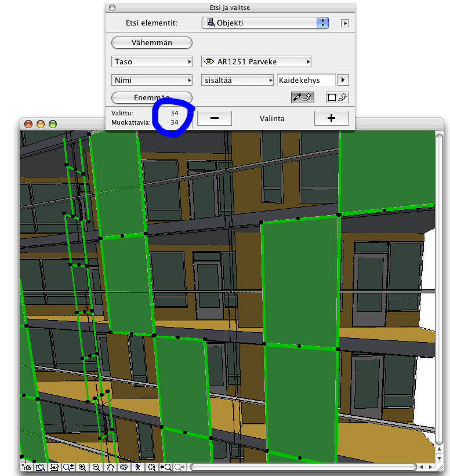Click the scroll down arrow

[x=439, y=458]
